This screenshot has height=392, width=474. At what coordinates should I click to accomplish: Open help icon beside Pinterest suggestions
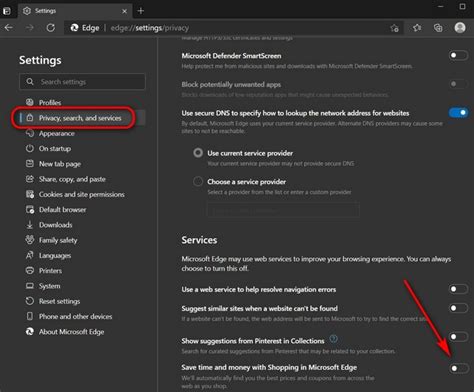pos(333,339)
